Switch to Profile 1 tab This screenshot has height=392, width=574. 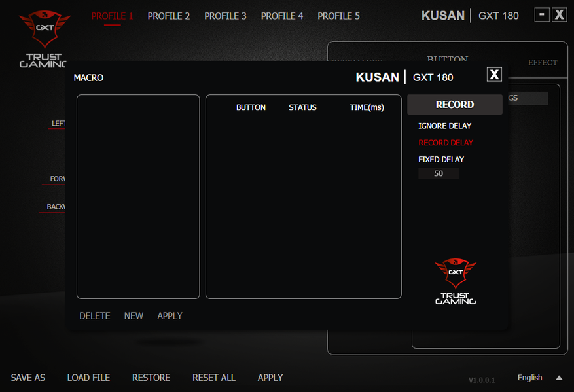[112, 16]
